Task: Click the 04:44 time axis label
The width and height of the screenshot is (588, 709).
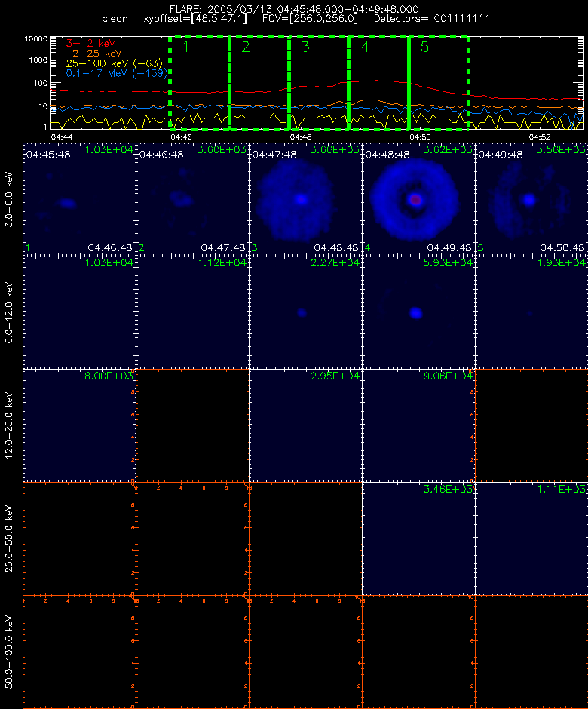Action: coord(62,137)
